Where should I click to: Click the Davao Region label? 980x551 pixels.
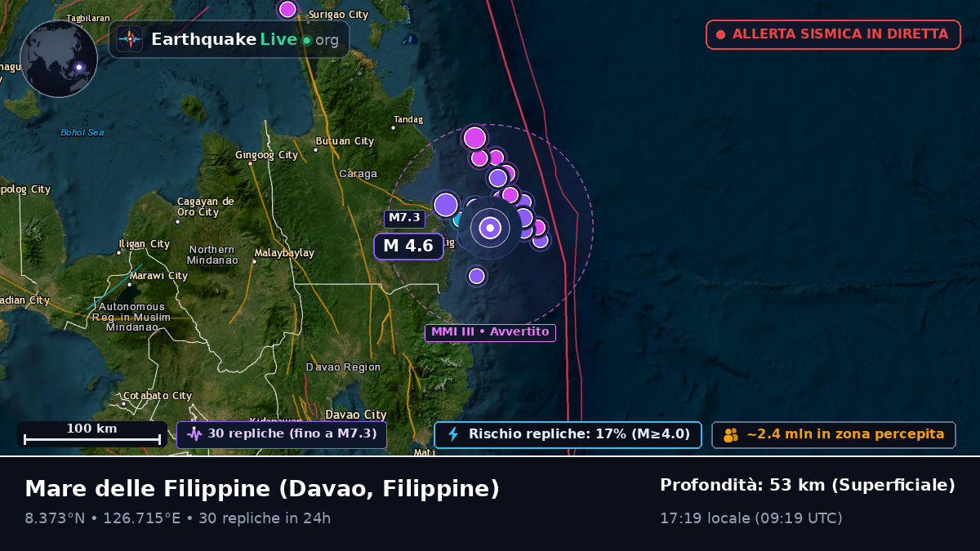[x=343, y=367]
